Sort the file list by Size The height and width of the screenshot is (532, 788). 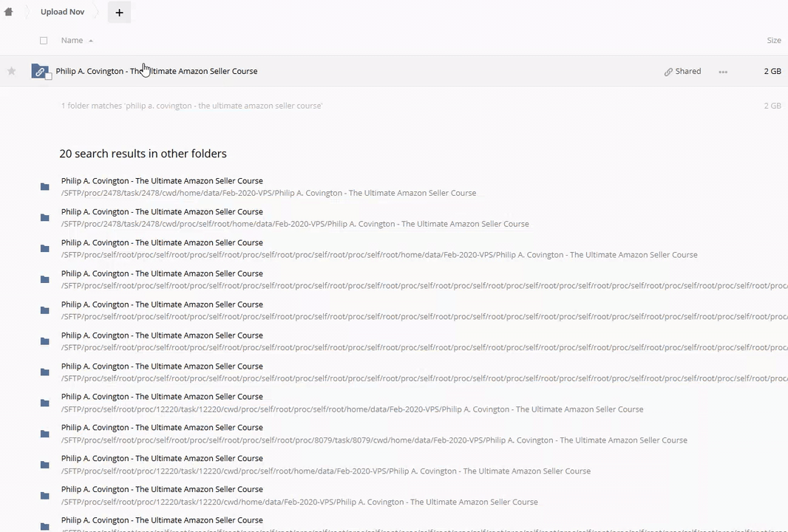pos(774,40)
